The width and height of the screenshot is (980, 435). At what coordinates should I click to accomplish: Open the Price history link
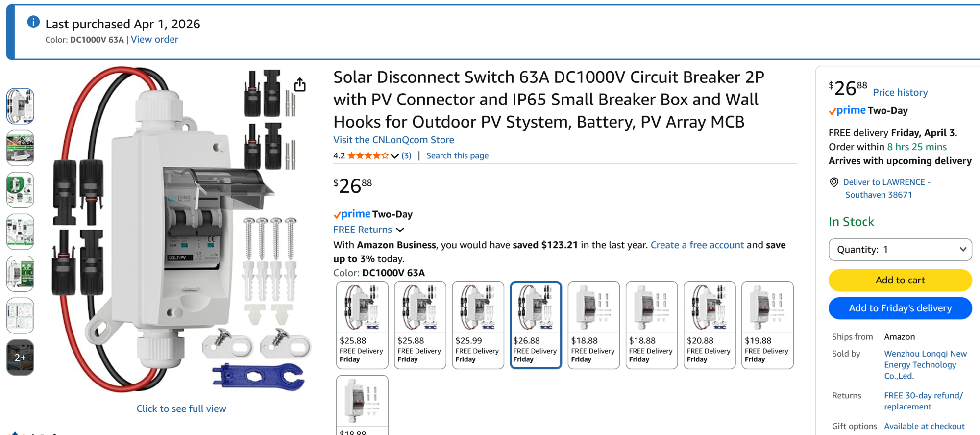900,92
